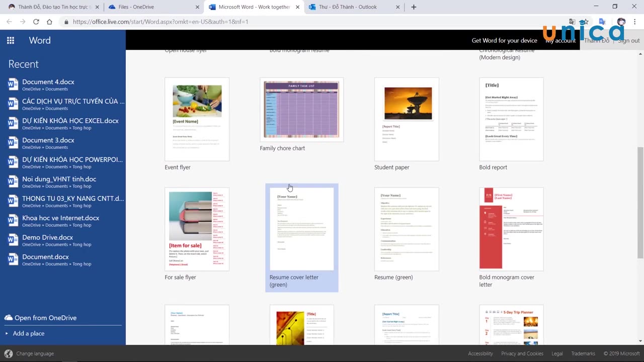
Task: Click the Trademarks footer link
Action: click(x=583, y=353)
